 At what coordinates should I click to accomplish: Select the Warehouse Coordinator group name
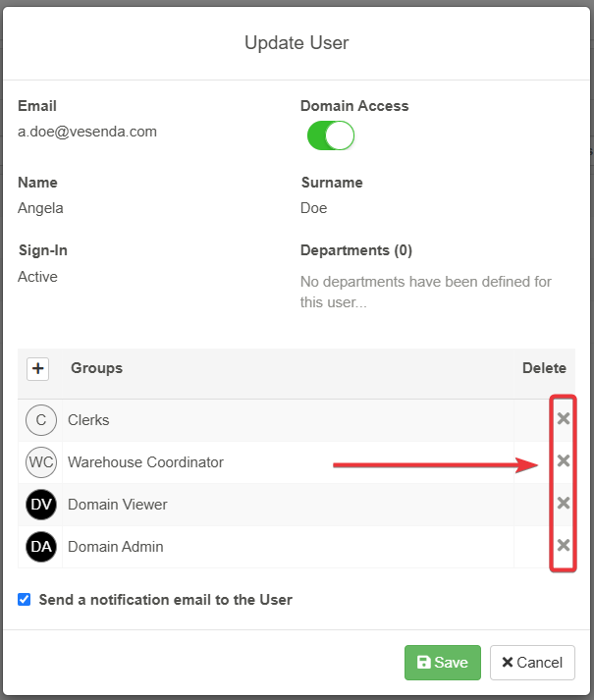[145, 462]
